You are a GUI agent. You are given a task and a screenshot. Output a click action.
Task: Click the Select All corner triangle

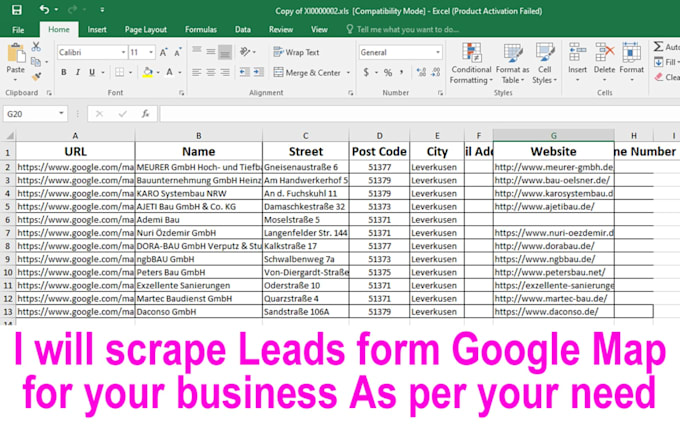[x=9, y=136]
